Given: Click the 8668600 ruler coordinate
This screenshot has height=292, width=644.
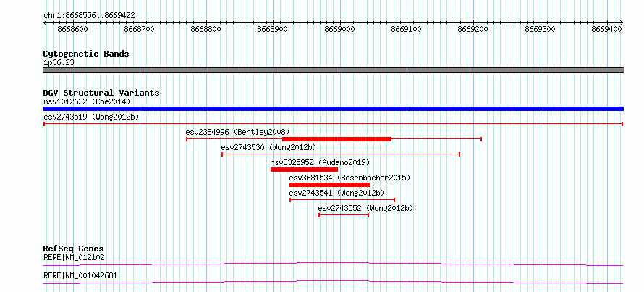Looking at the screenshot, I should coord(72,29).
